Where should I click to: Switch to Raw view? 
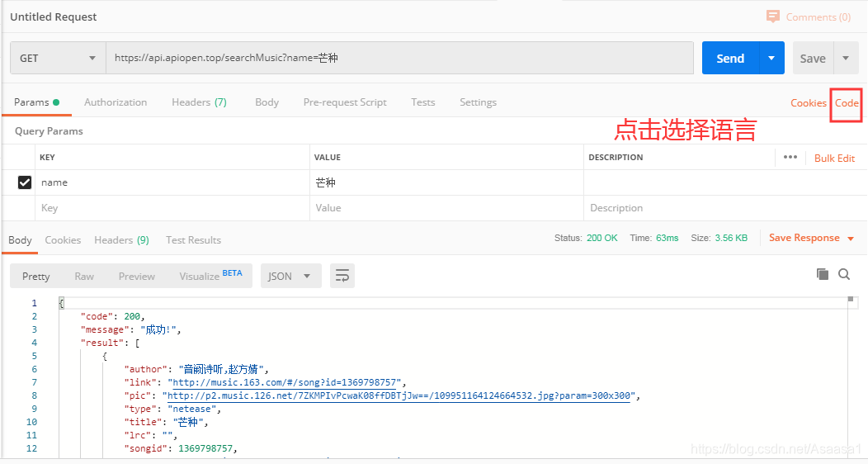tap(84, 277)
